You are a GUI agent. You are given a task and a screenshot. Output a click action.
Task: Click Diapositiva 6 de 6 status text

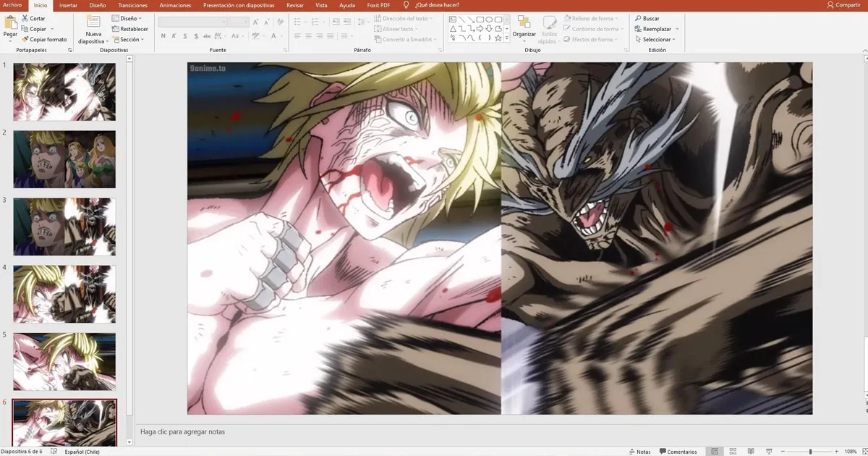(22, 452)
